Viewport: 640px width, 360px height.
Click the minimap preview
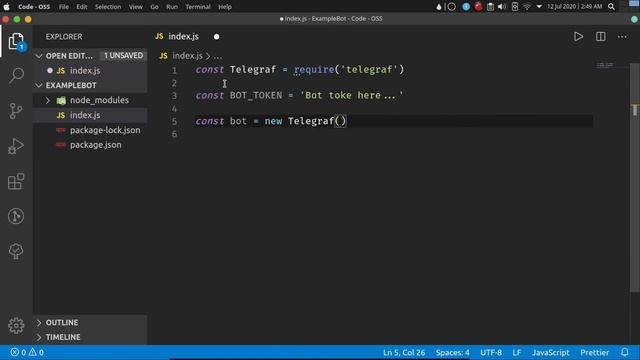pyautogui.click(x=604, y=65)
